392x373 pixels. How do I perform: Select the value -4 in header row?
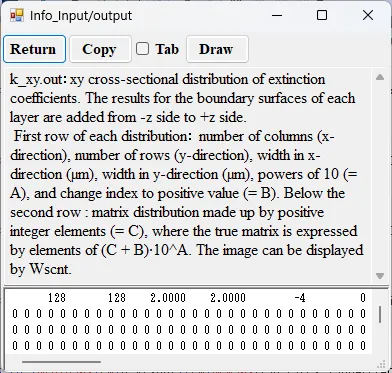(300, 297)
